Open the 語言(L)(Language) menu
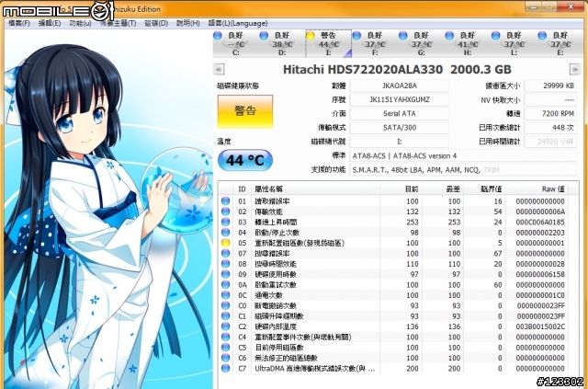This screenshot has width=588, height=389. (238, 23)
